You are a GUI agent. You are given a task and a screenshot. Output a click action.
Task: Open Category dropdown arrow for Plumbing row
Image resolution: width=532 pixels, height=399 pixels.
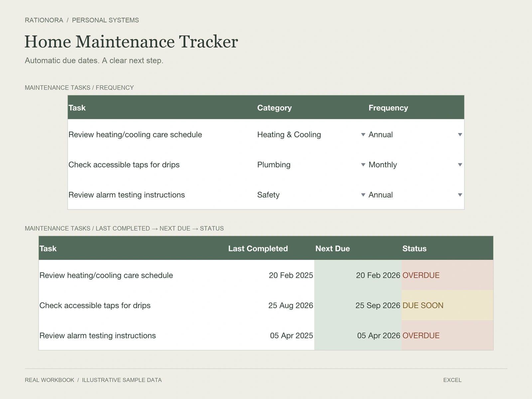363,165
